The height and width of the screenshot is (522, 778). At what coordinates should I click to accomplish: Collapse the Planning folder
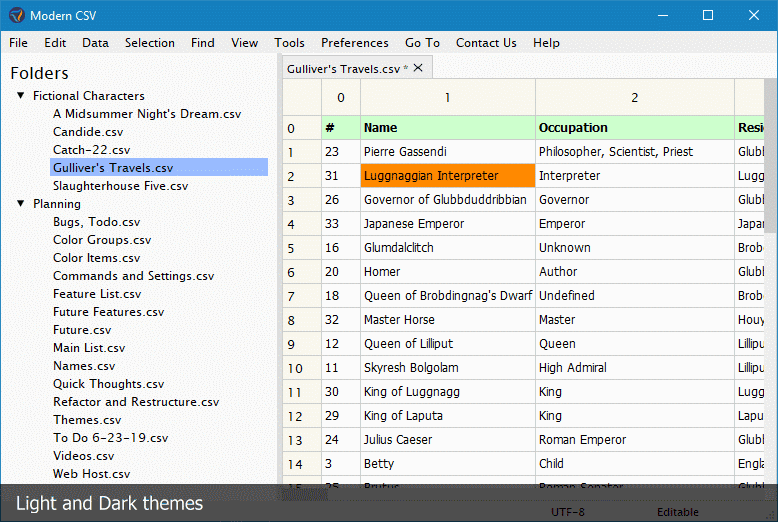click(x=21, y=203)
